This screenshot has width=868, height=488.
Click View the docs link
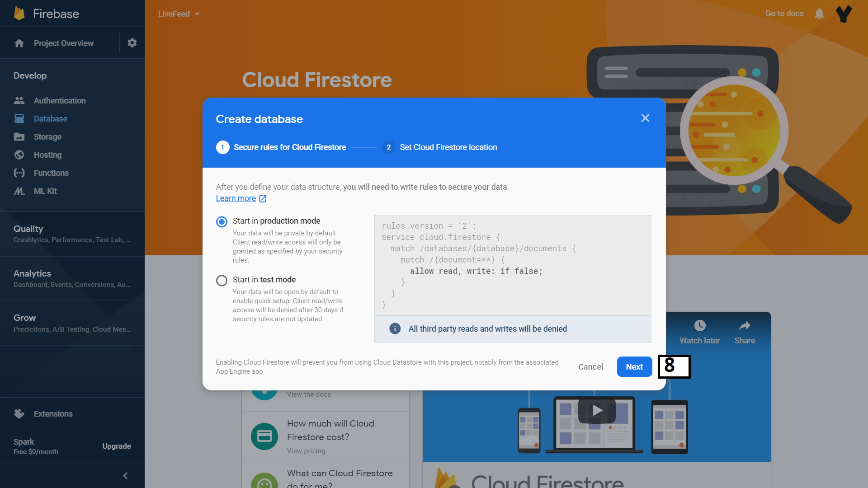click(x=309, y=394)
